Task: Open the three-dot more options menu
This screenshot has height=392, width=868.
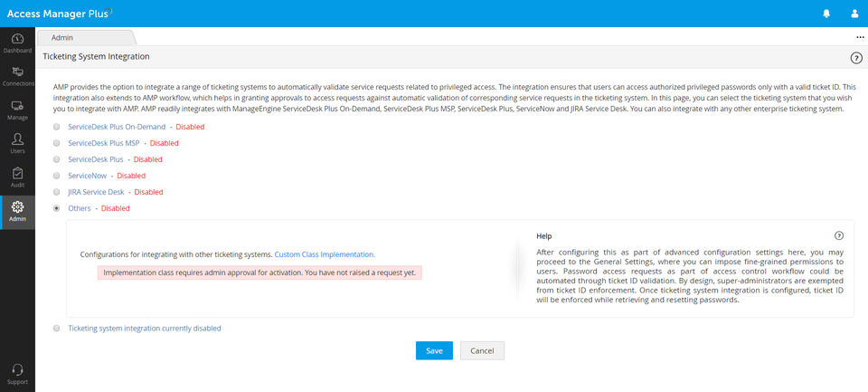Action: click(x=860, y=37)
